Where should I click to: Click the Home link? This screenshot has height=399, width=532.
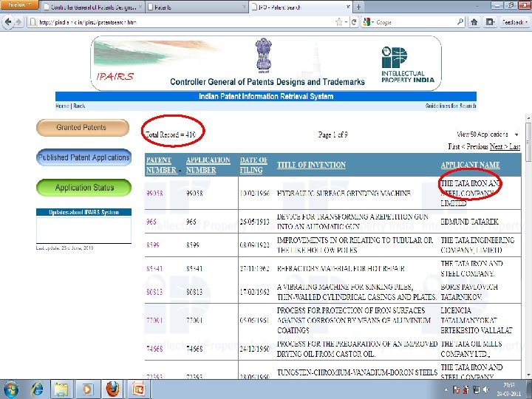point(62,106)
